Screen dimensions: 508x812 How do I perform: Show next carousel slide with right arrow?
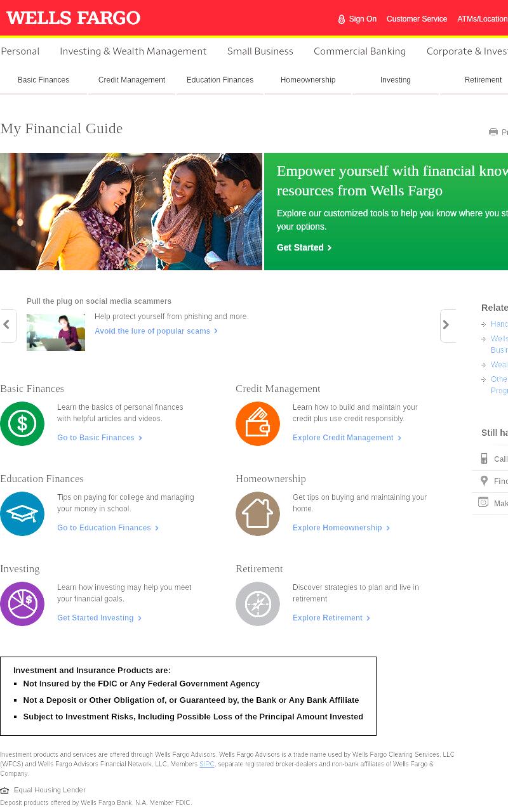[448, 325]
